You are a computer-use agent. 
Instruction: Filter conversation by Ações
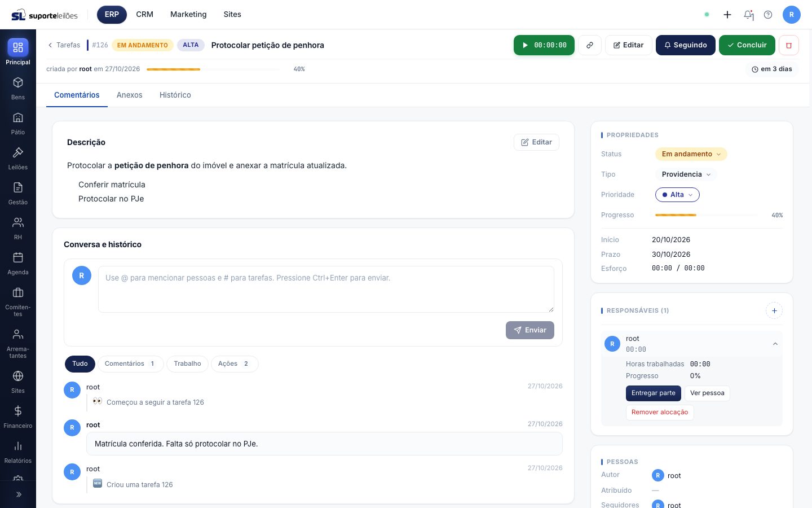click(x=235, y=364)
